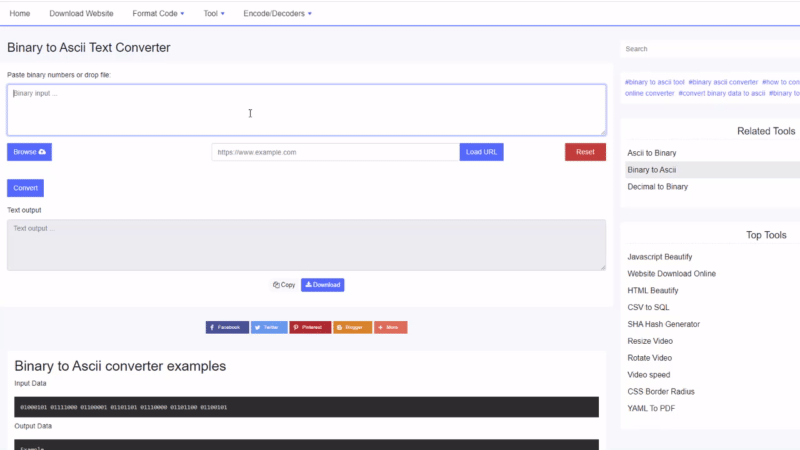Open the Download Website menu item
The width and height of the screenshot is (800, 450).
click(81, 14)
